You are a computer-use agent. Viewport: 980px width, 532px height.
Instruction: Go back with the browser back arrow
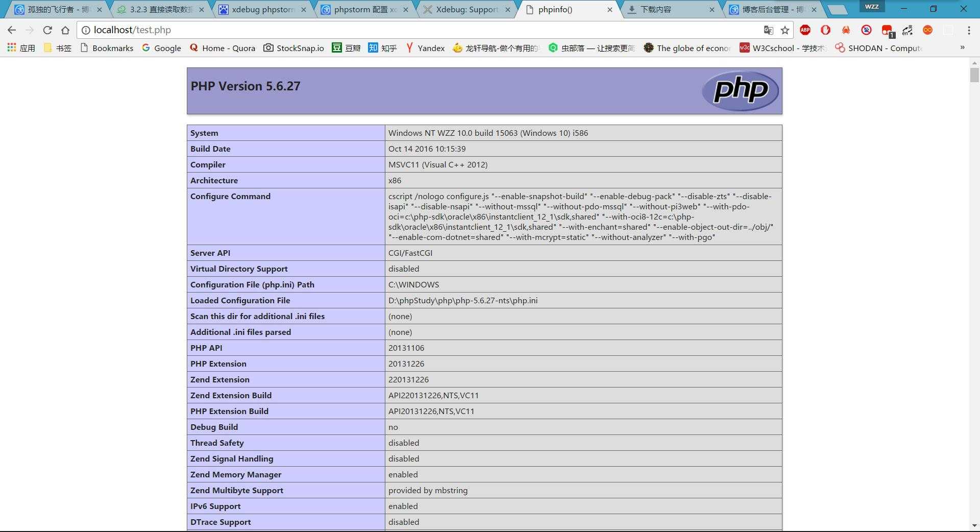coord(12,30)
